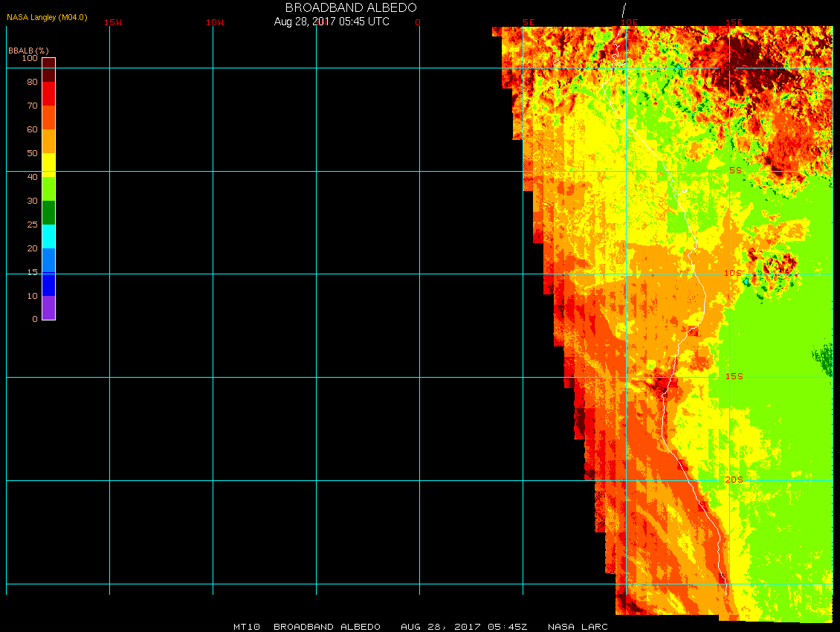Click the NASA LARC footer text
The height and width of the screenshot is (632, 840).
click(578, 627)
